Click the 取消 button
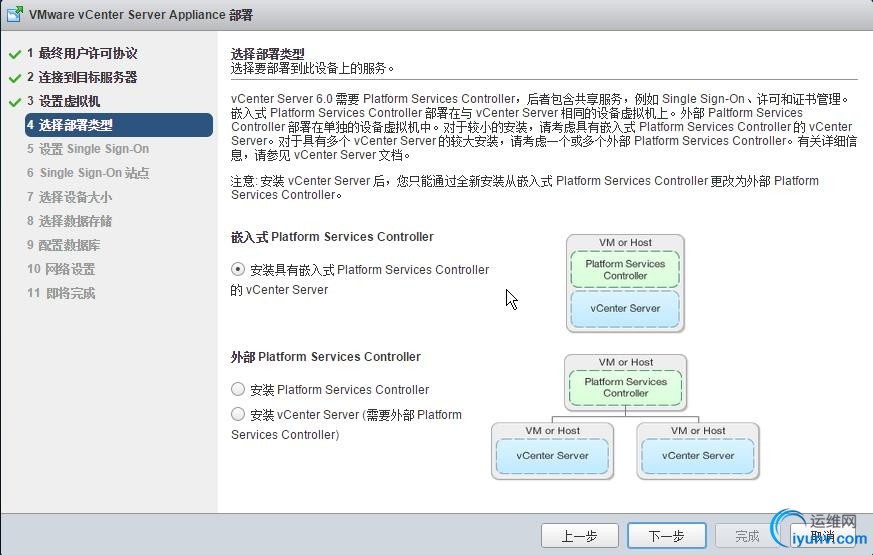The width and height of the screenshot is (873, 555). 822,536
